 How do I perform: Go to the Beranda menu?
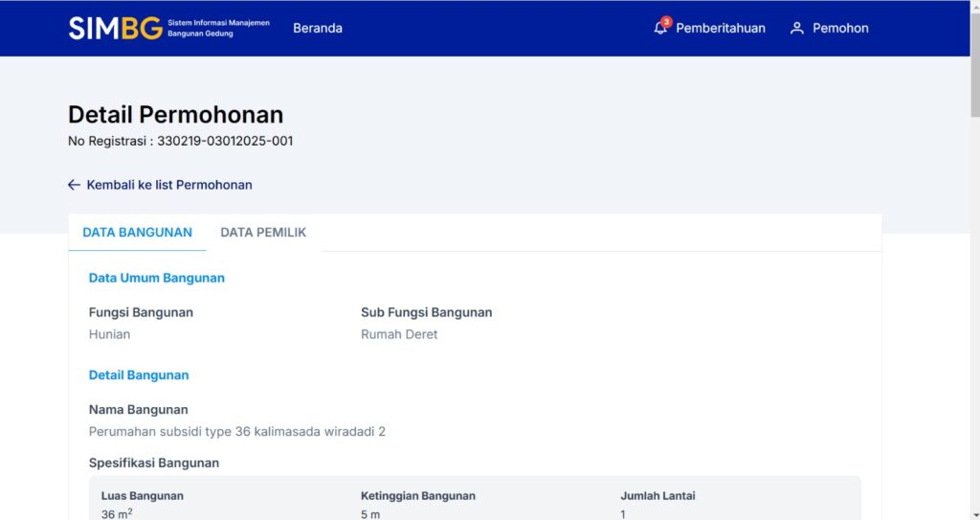[x=318, y=28]
